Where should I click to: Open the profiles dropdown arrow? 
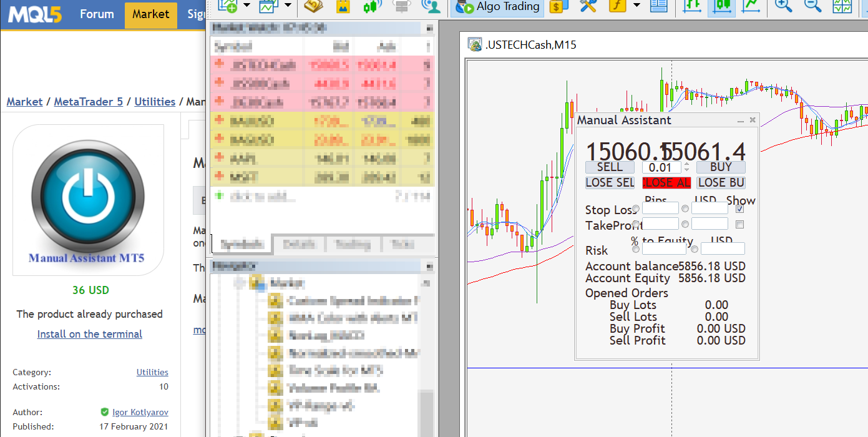[288, 6]
